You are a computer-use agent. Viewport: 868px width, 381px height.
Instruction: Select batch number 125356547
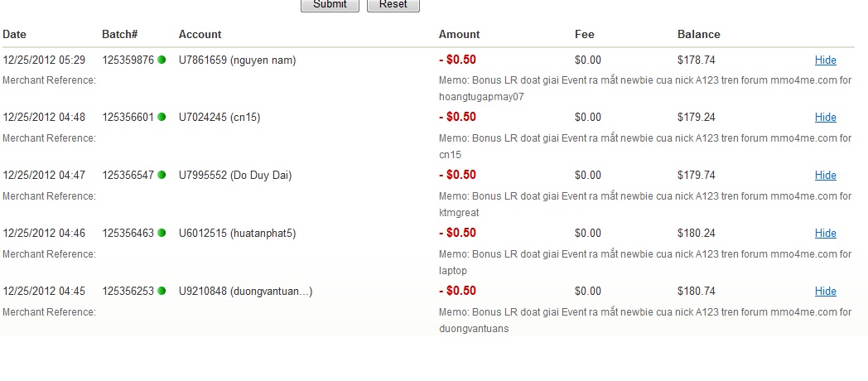(128, 176)
